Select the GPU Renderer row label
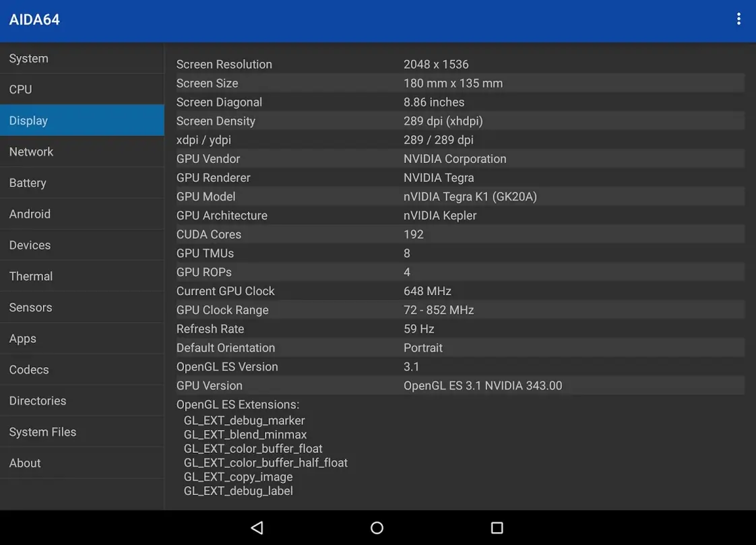The image size is (756, 545). tap(213, 177)
